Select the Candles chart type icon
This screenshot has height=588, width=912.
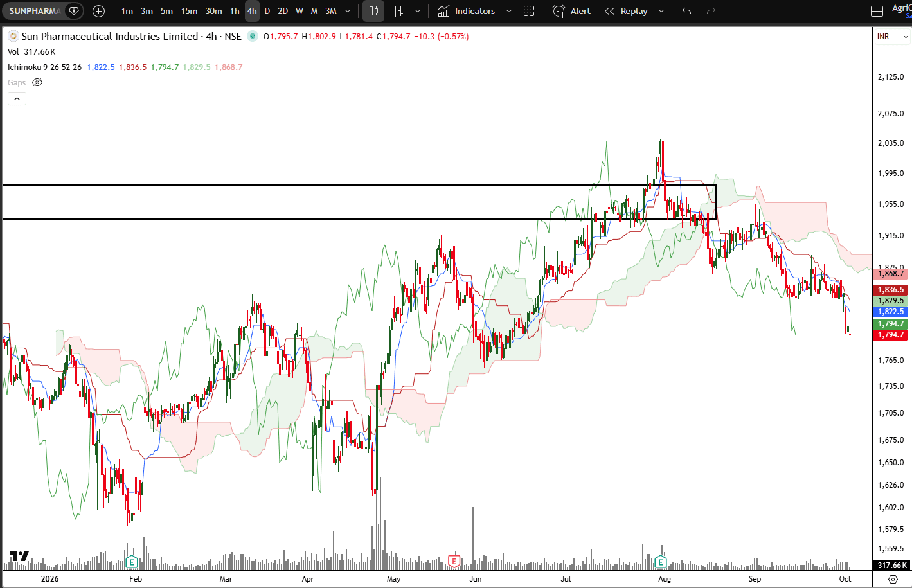tap(373, 11)
